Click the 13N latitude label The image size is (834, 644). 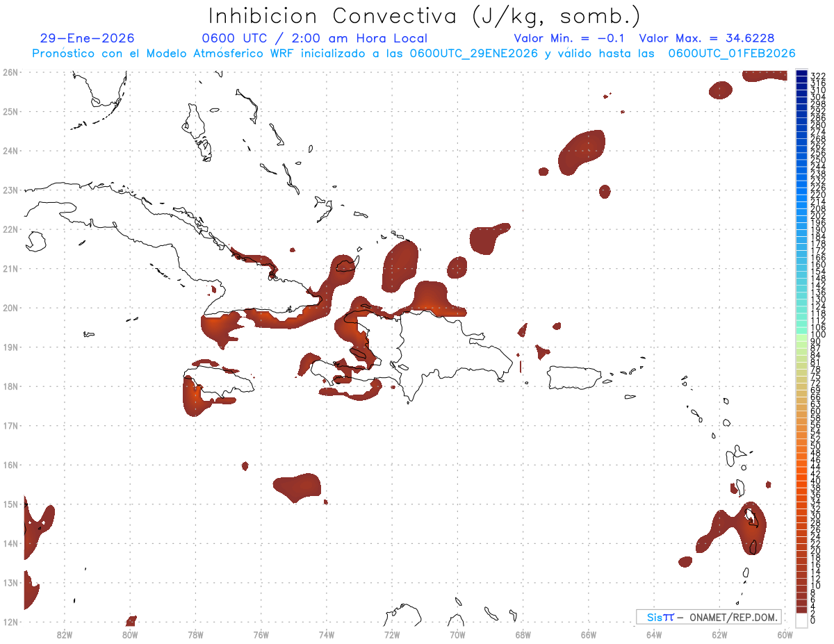[x=10, y=582]
